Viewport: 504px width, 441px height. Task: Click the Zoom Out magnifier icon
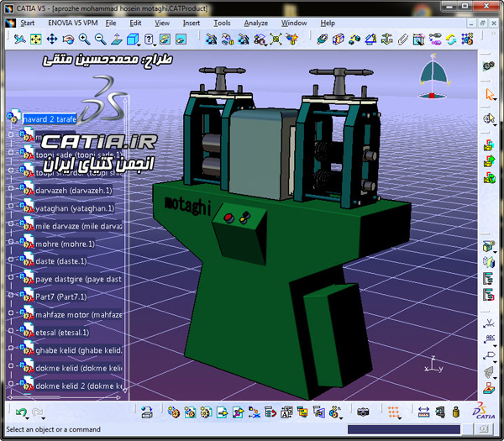101,39
